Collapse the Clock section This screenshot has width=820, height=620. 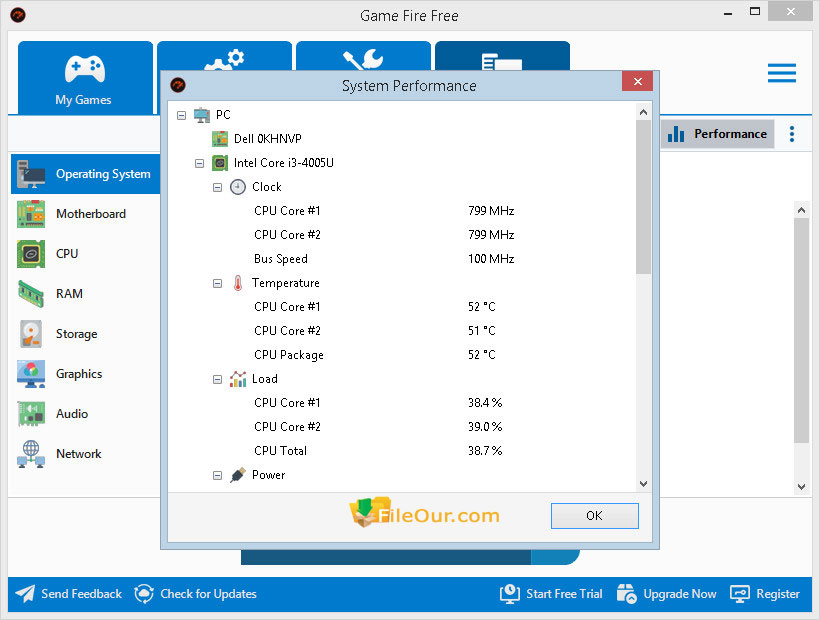[218, 187]
